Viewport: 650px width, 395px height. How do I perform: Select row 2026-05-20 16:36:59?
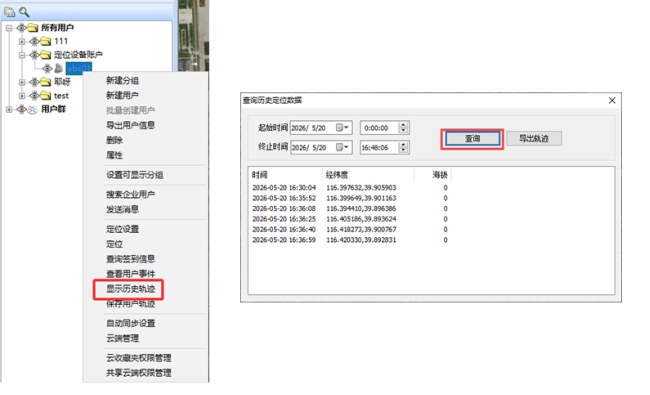350,240
